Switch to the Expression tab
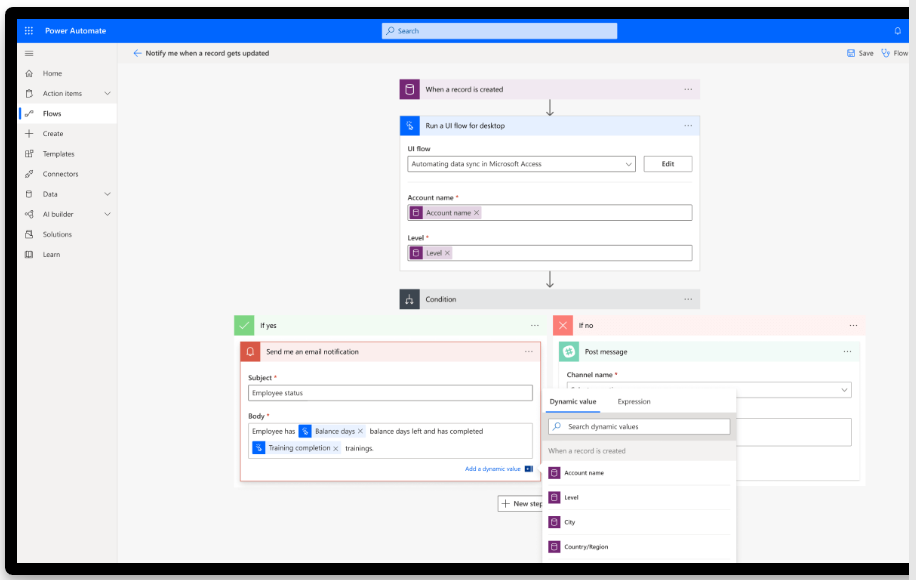Screen dimensions: 916x580 point(634,402)
